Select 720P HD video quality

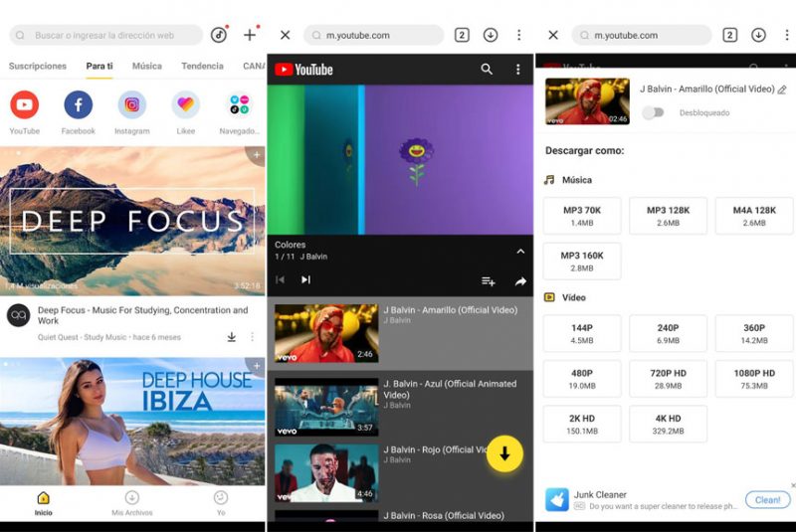click(668, 379)
